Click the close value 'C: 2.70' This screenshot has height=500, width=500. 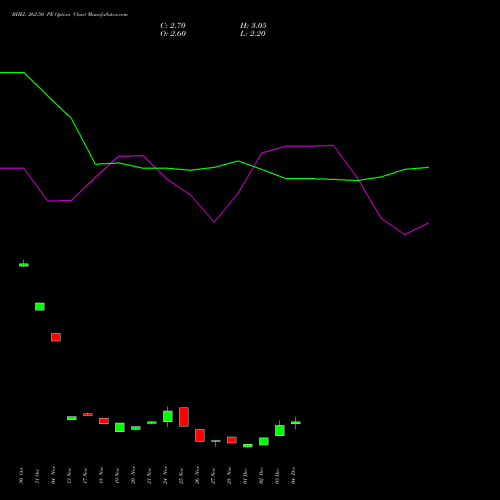(x=173, y=26)
